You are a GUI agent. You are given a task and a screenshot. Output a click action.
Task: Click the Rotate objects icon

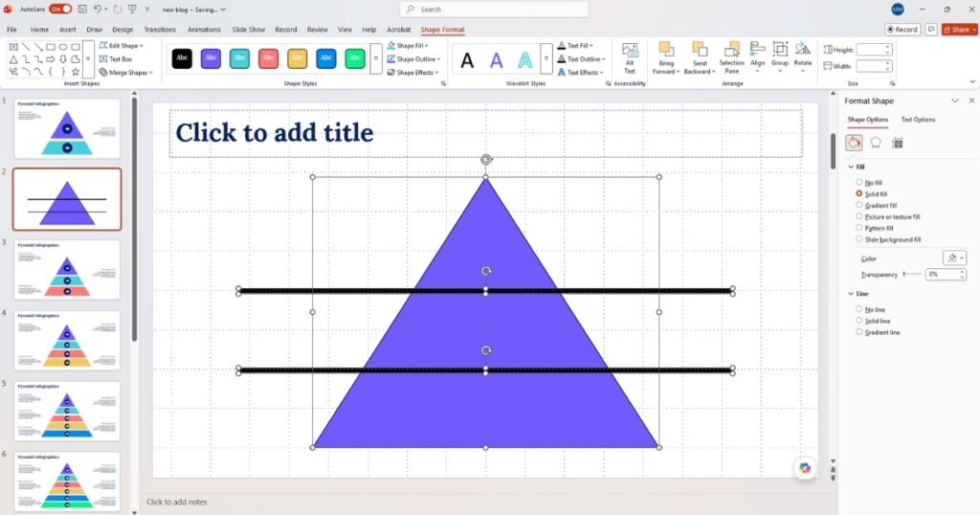803,58
